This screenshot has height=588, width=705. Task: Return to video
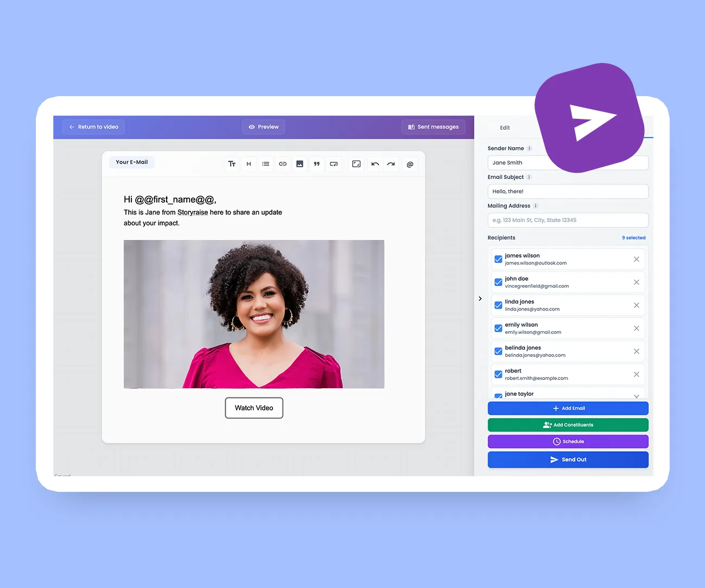(x=94, y=127)
